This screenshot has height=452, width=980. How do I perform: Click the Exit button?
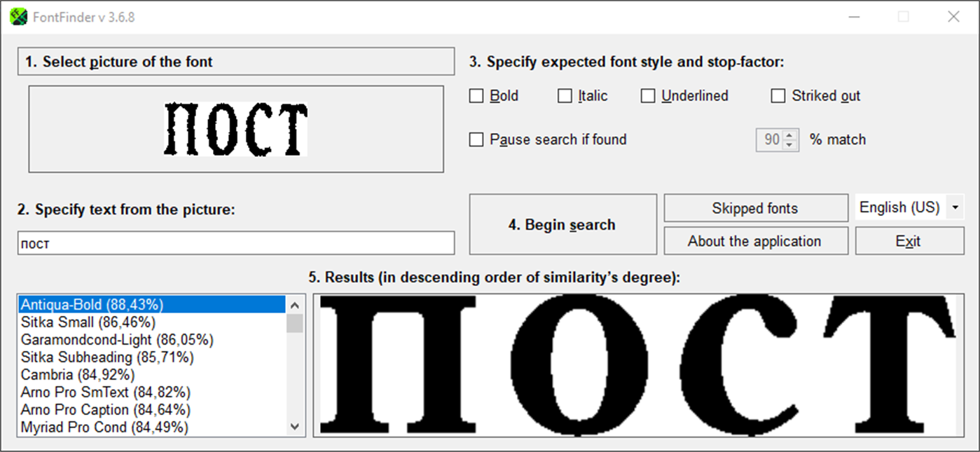[909, 240]
